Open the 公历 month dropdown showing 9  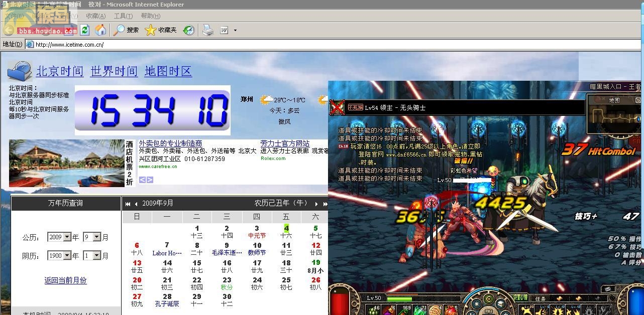(97, 237)
